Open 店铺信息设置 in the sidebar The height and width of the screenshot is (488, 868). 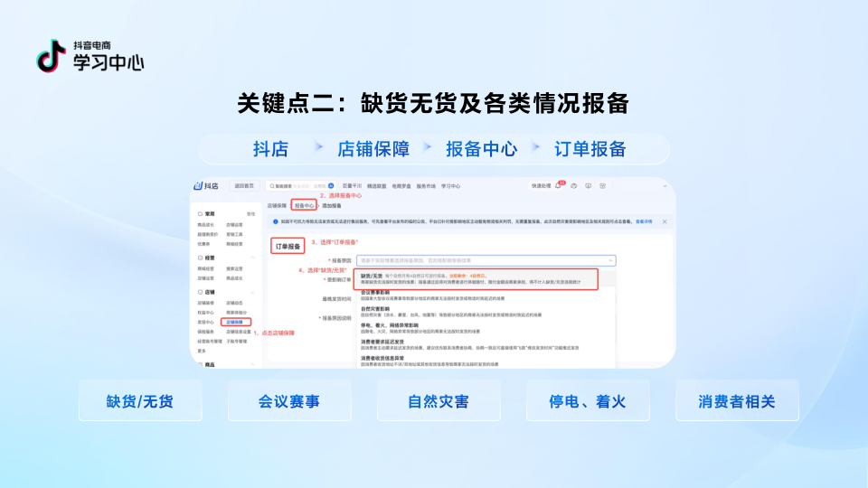[x=238, y=332]
